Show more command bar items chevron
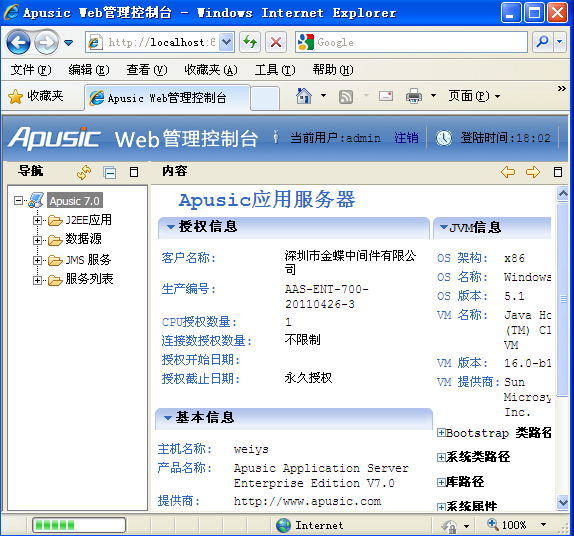The height and width of the screenshot is (536, 574). tap(562, 89)
